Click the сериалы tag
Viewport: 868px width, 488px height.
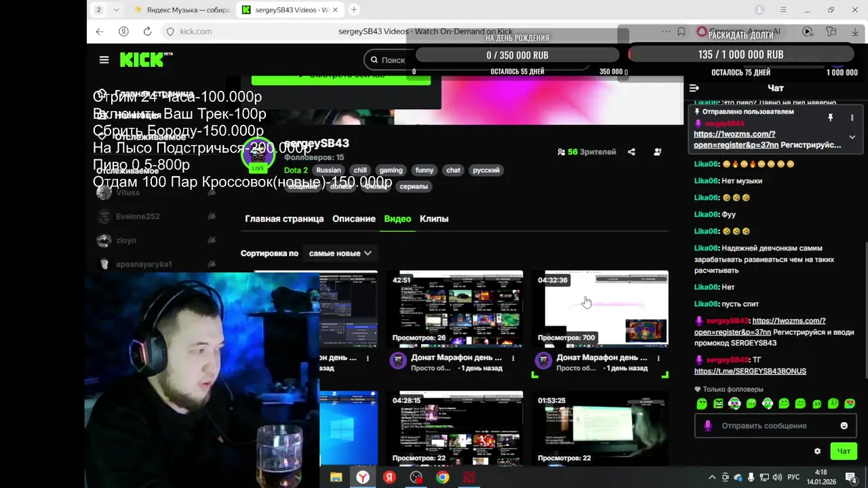click(414, 186)
